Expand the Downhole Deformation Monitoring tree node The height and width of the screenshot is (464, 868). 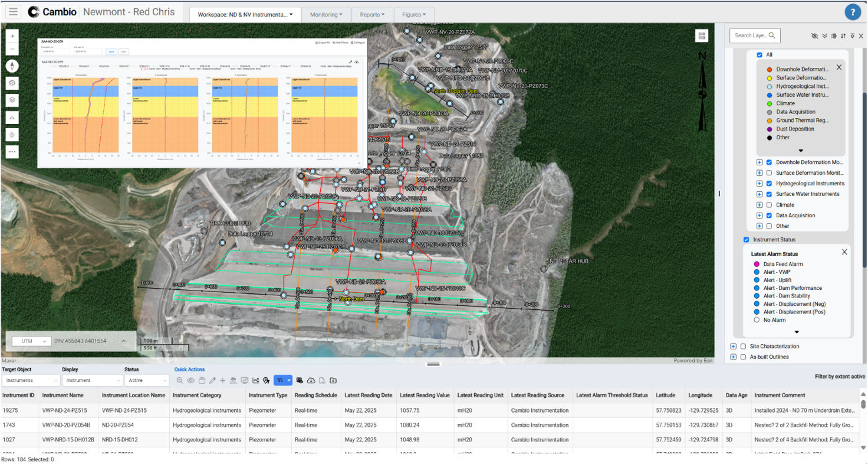coord(759,162)
